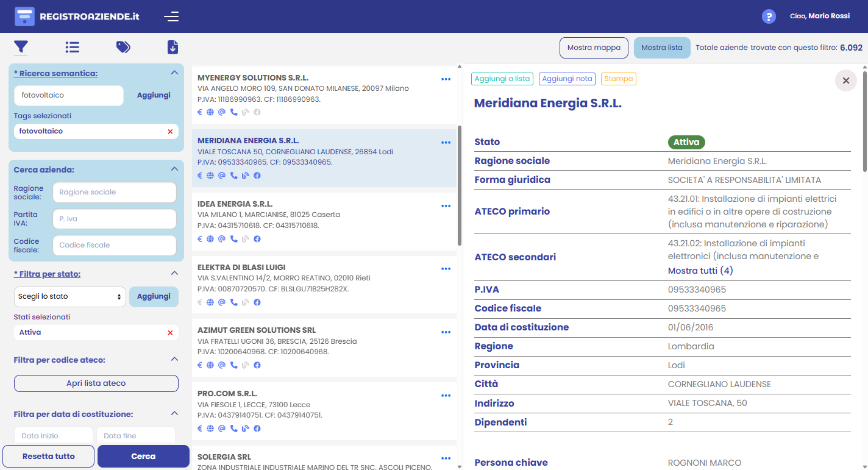Click the globe icon for MERIDIANA ENERGIA

[210, 176]
